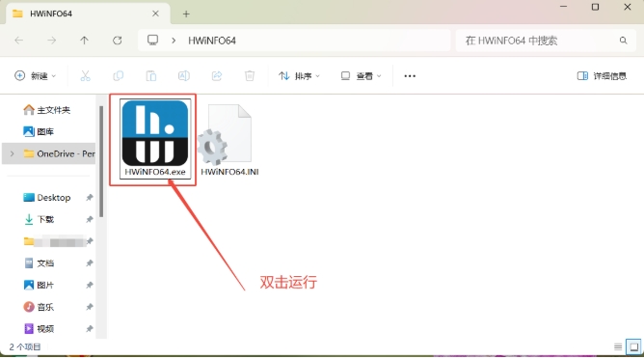This screenshot has height=359, width=644.
Task: Open Desktop in quick access
Action: coord(47,198)
